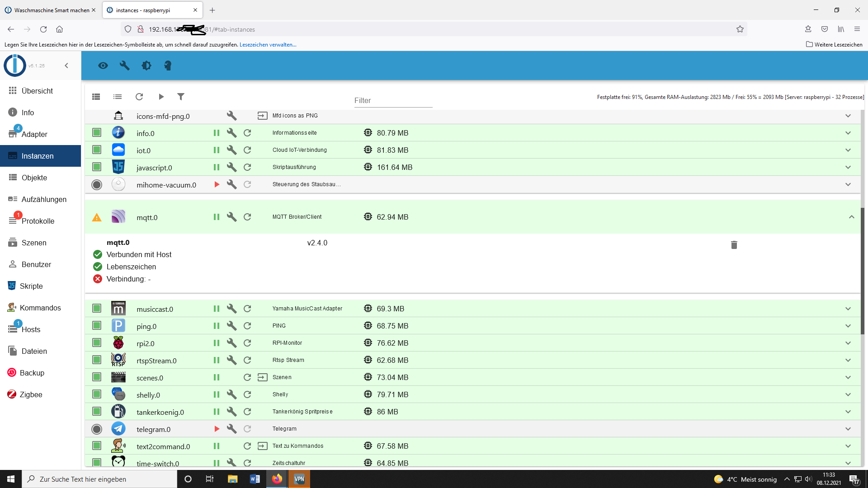The image size is (868, 488).
Task: Toggle shelly.0 status checkbox
Action: (97, 394)
